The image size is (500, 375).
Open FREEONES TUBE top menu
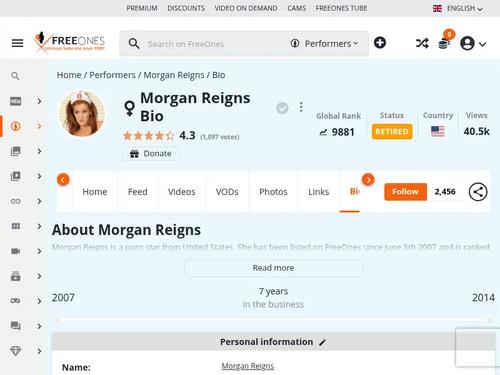tap(341, 8)
